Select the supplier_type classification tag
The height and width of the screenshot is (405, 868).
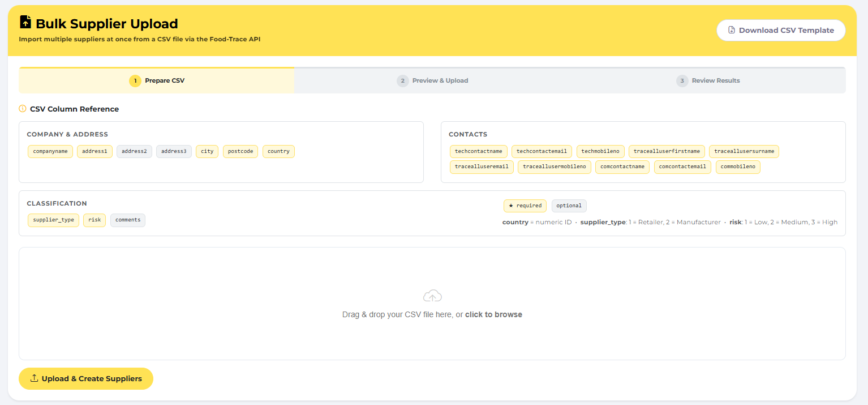[x=53, y=220]
